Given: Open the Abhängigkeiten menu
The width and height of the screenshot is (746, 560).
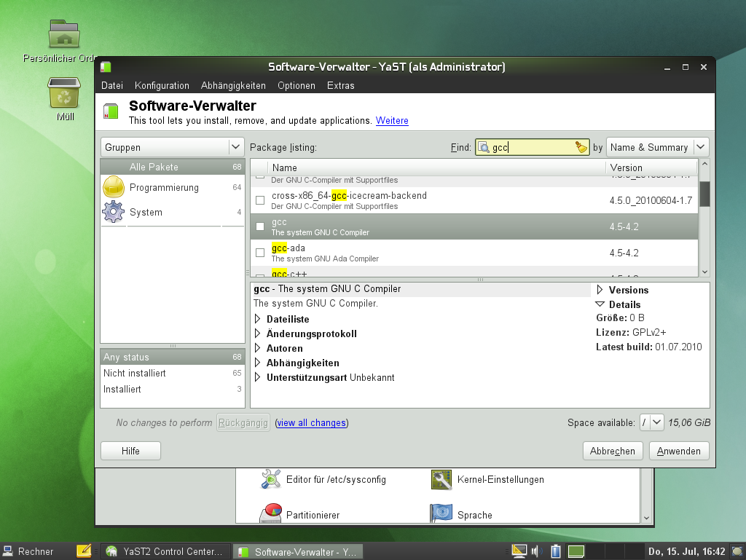Looking at the screenshot, I should point(233,85).
